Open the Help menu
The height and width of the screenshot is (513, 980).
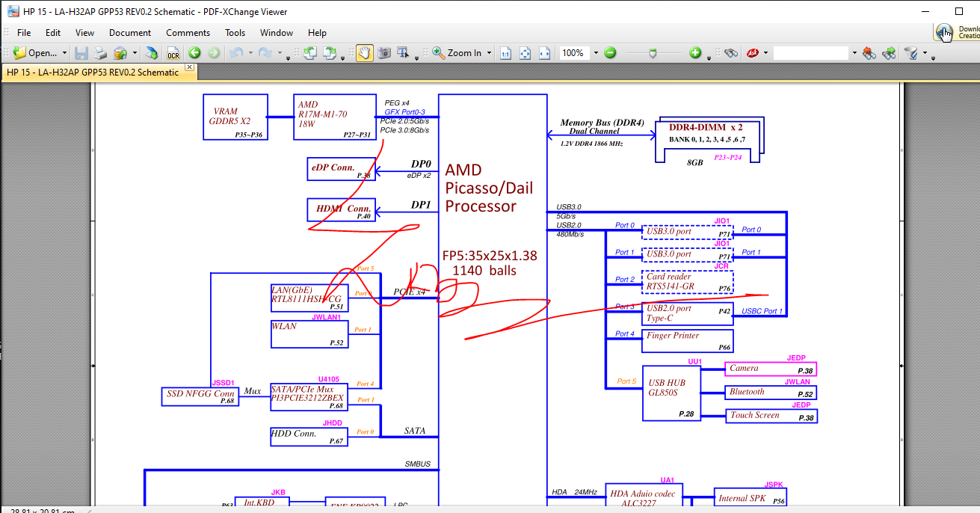(x=317, y=33)
